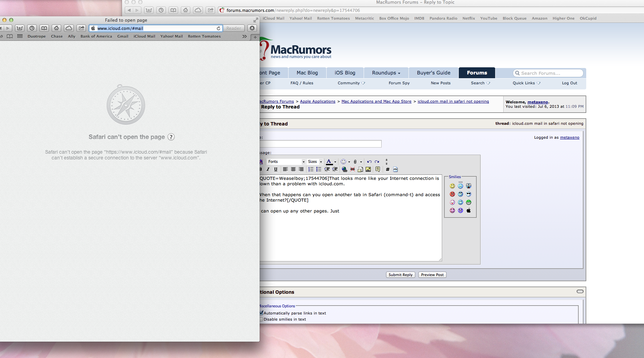This screenshot has height=358, width=644.
Task: Click Share icon in MacRumors window toolbar
Action: (x=210, y=10)
